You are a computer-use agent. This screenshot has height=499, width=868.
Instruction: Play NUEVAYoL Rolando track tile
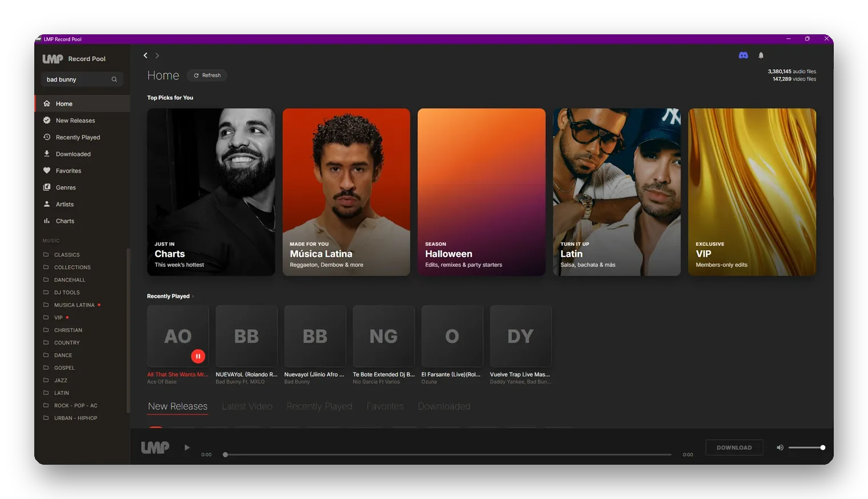click(x=247, y=336)
